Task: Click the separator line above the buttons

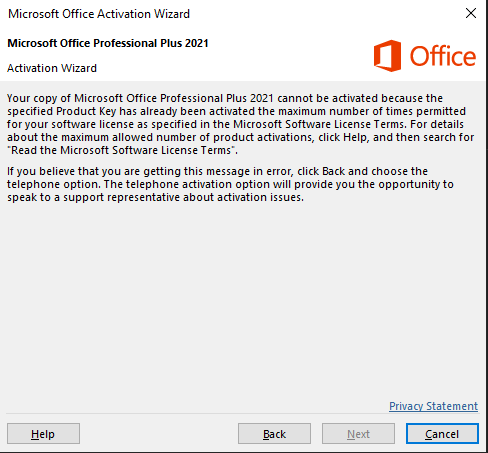Action: pos(242,414)
